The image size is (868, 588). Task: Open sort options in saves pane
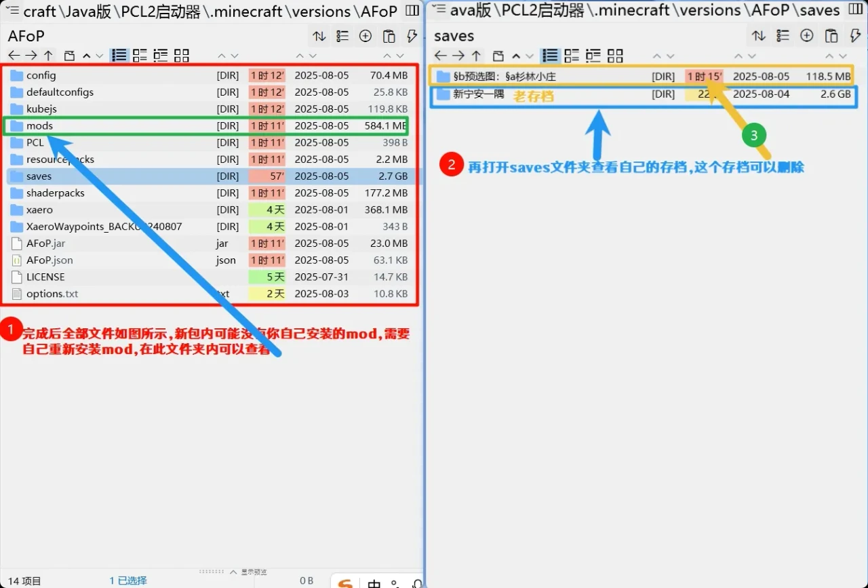click(x=759, y=36)
